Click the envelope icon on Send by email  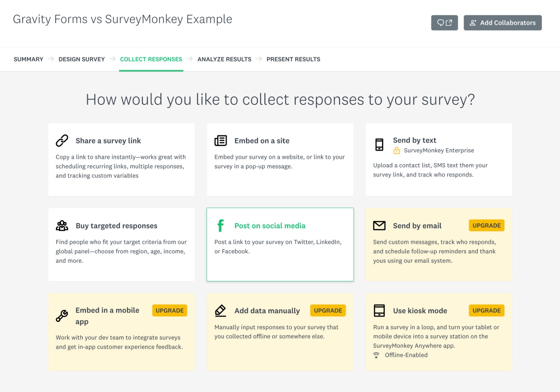pyautogui.click(x=379, y=225)
